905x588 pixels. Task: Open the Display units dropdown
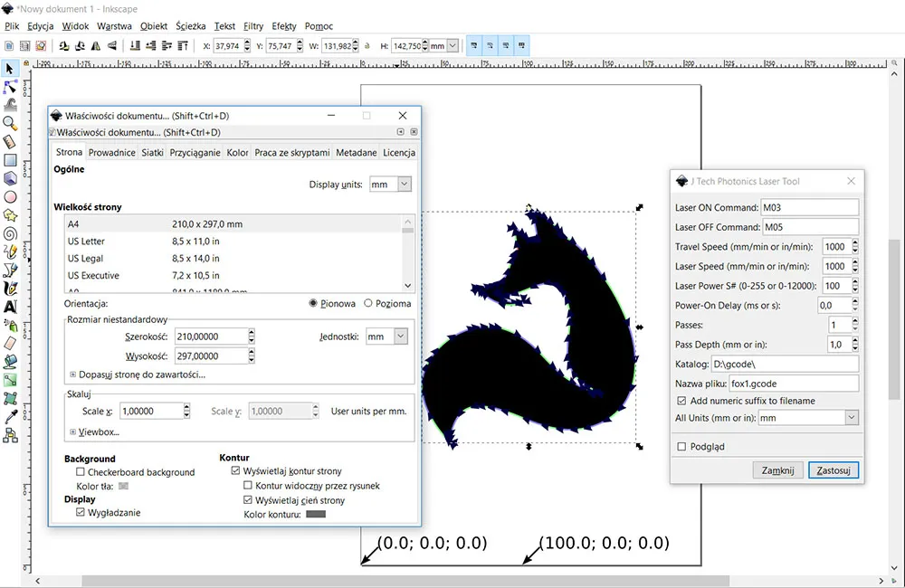click(x=390, y=184)
